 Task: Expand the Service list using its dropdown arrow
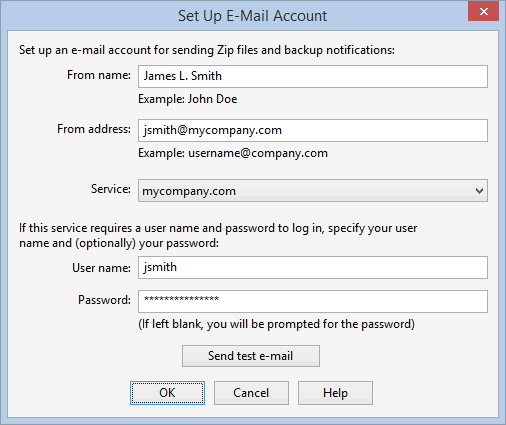pos(479,191)
